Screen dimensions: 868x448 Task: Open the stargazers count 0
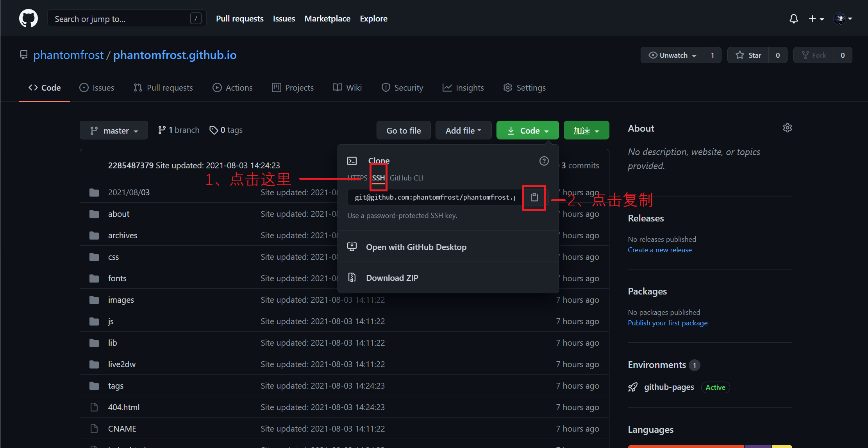(777, 55)
